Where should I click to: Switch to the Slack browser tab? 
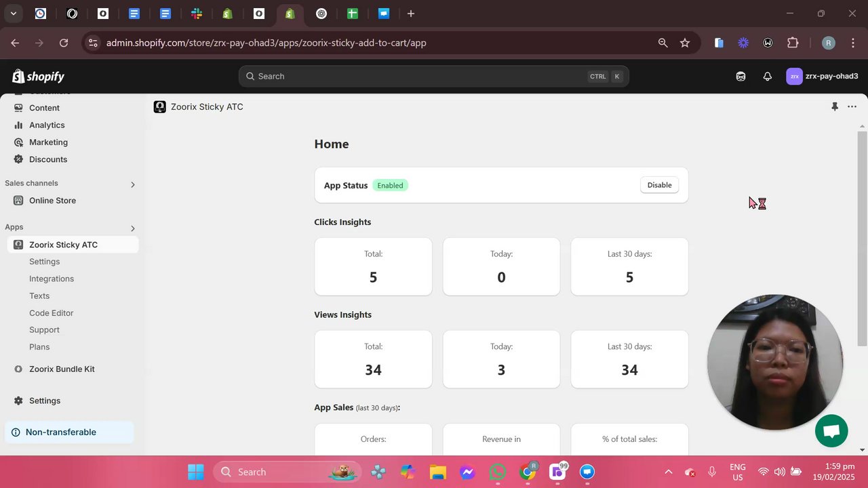197,14
